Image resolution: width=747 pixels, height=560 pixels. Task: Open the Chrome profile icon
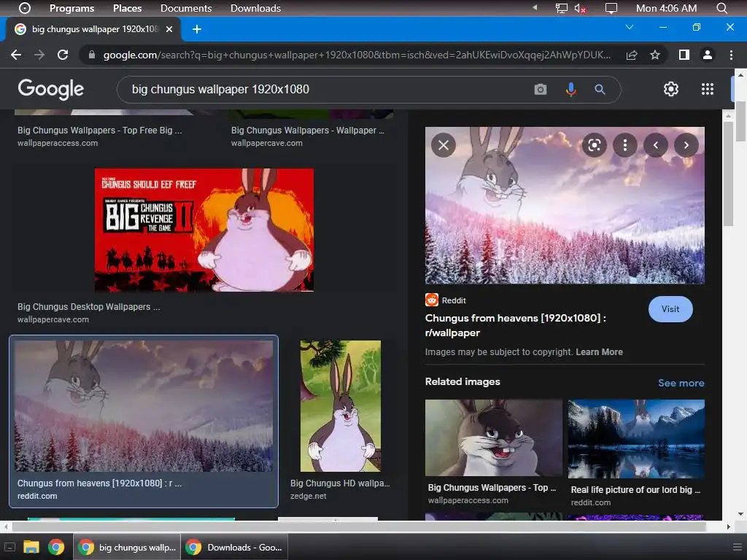point(708,55)
